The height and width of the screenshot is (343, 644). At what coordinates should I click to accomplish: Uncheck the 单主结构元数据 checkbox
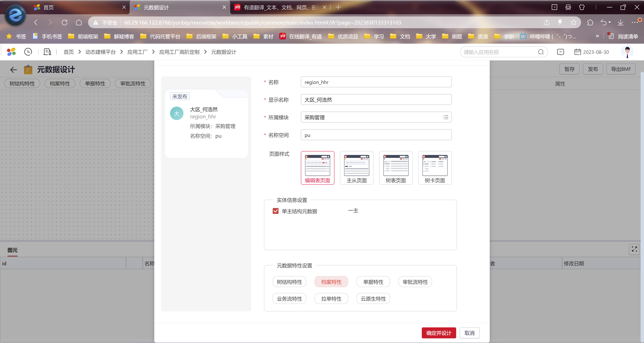[x=276, y=211]
